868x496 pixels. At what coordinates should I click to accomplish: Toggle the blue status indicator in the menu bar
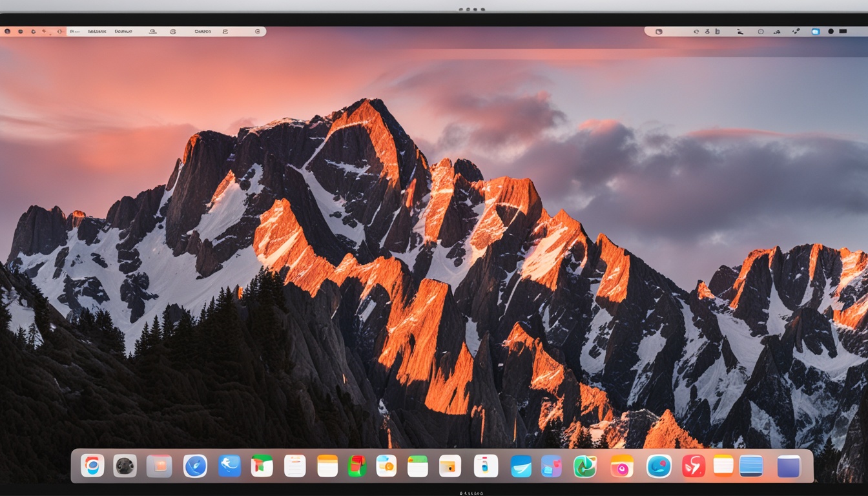tap(815, 31)
